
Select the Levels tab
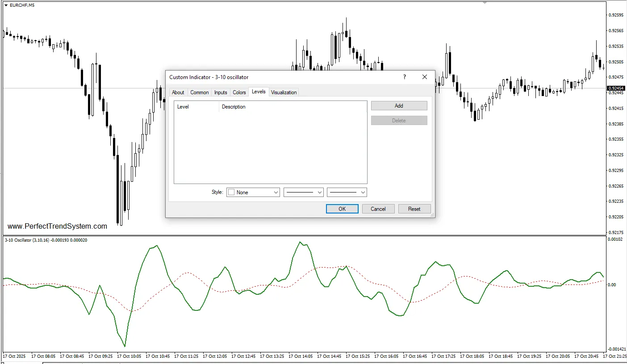pos(259,92)
